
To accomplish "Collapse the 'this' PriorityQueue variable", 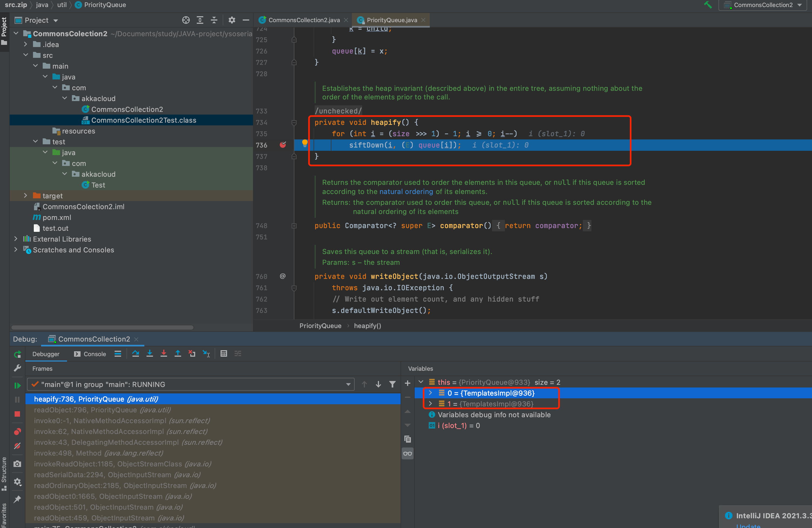I will [421, 382].
